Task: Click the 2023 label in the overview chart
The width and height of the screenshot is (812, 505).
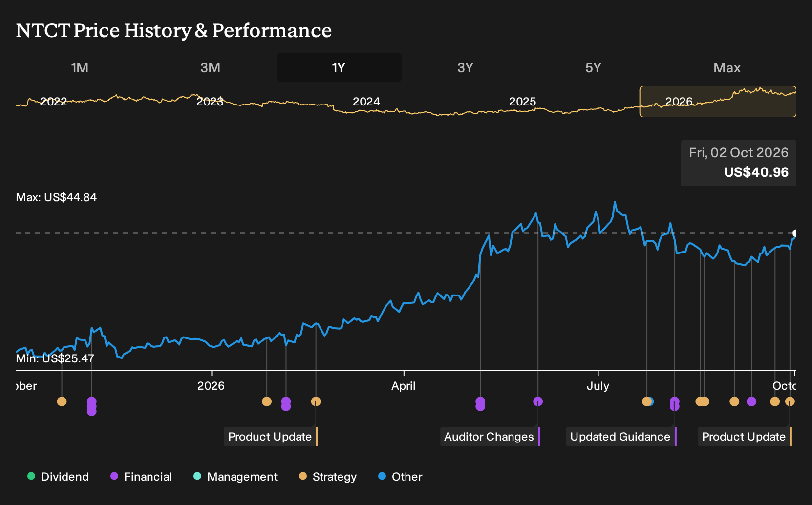Action: [210, 102]
